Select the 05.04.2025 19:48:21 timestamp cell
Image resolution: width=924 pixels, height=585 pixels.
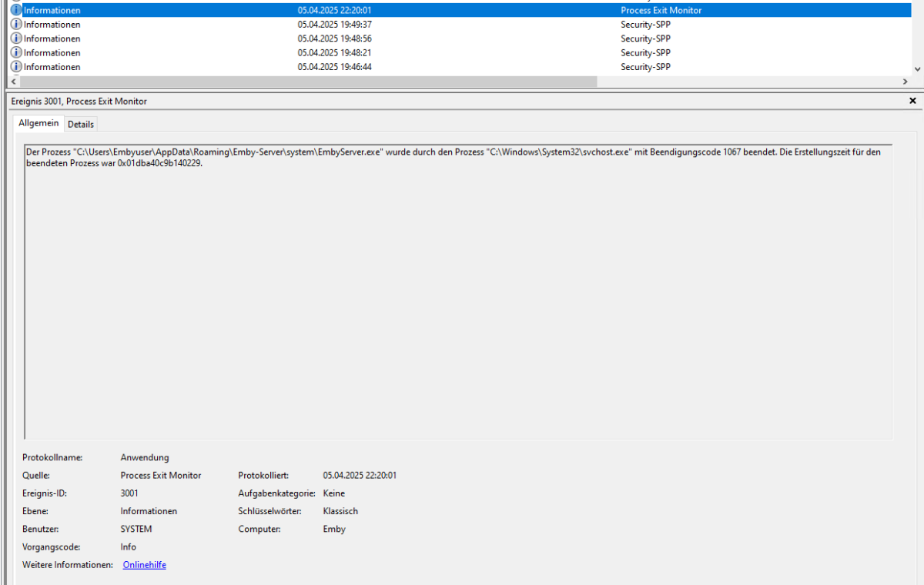tap(335, 52)
